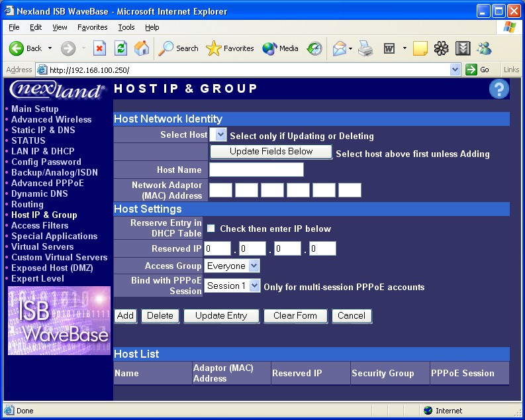Open the Edit menu
The width and height of the screenshot is (525, 420).
tap(36, 27)
